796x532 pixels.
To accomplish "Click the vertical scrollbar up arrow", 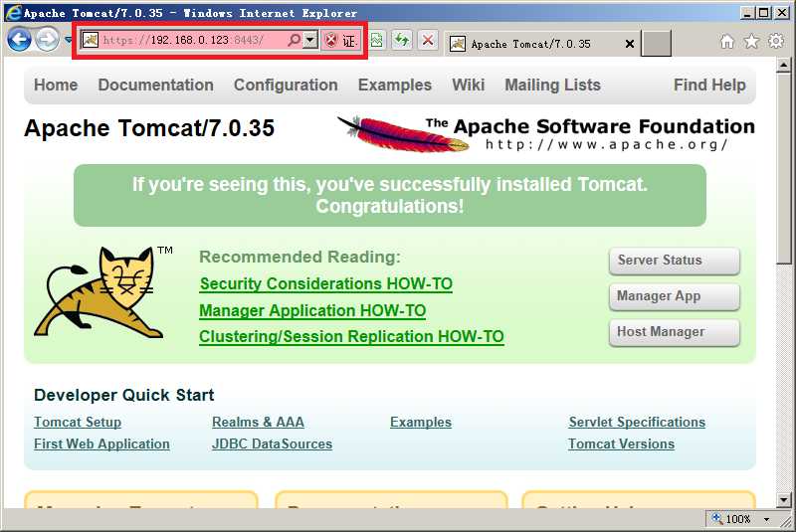I will (783, 65).
